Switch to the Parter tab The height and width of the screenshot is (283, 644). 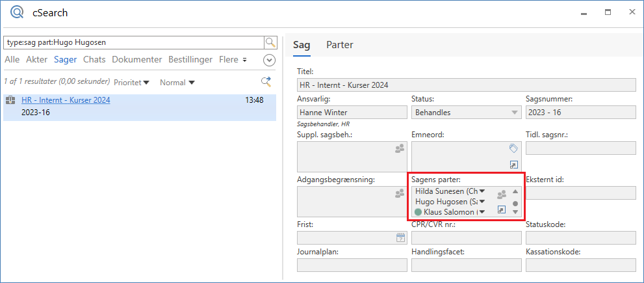[x=340, y=46]
